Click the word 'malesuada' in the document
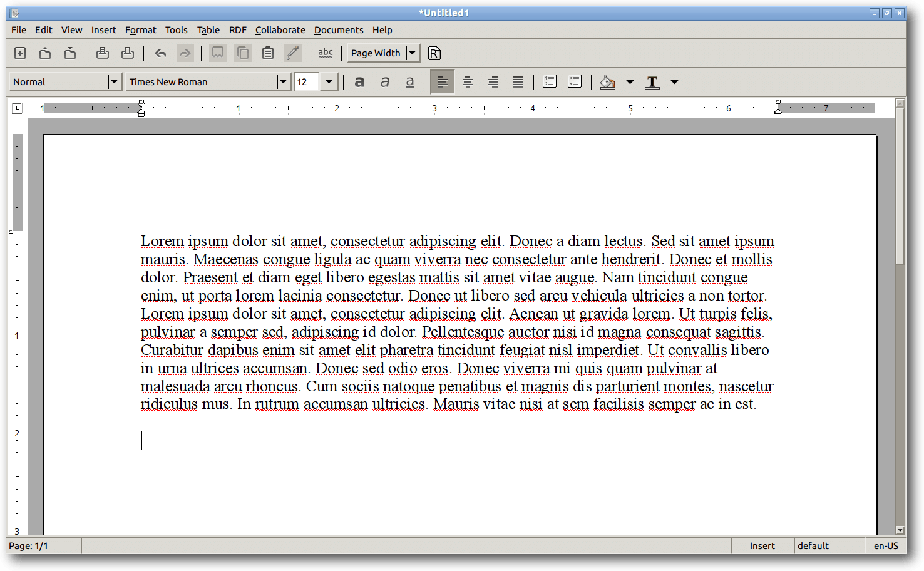924x571 pixels. (x=175, y=386)
